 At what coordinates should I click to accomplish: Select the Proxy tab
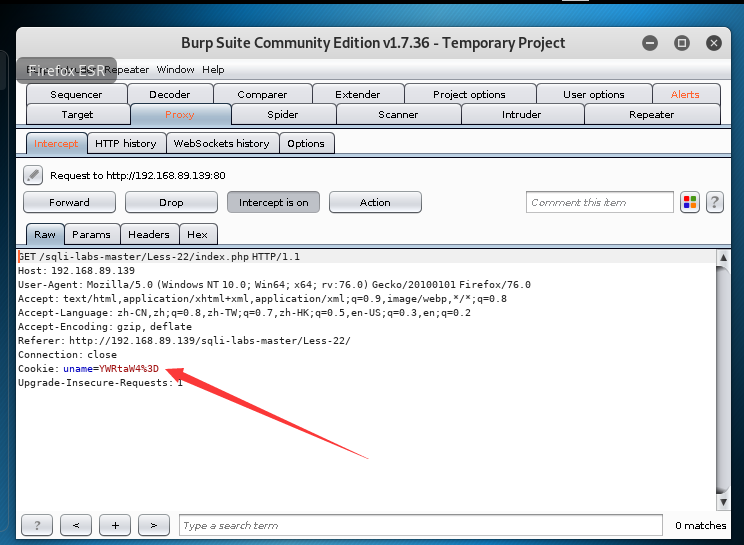tap(180, 114)
